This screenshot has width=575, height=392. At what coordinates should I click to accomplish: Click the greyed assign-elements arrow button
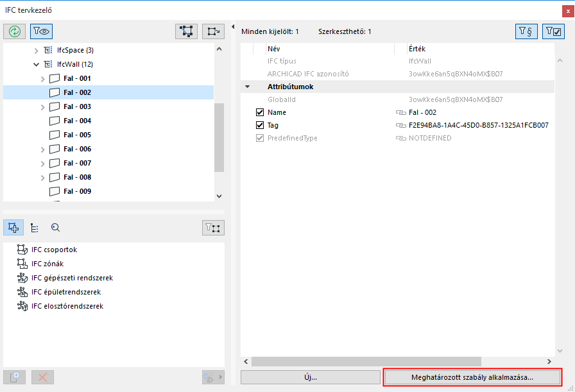tap(213, 377)
